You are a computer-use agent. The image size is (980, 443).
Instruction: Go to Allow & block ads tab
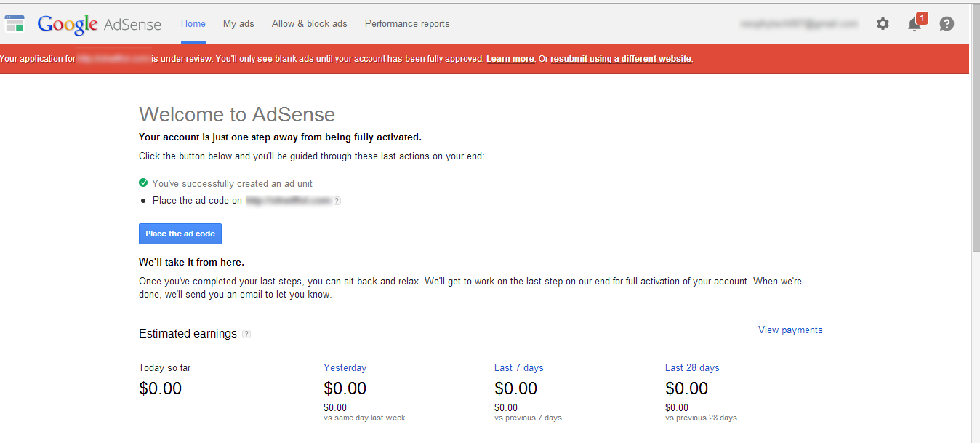tap(309, 24)
